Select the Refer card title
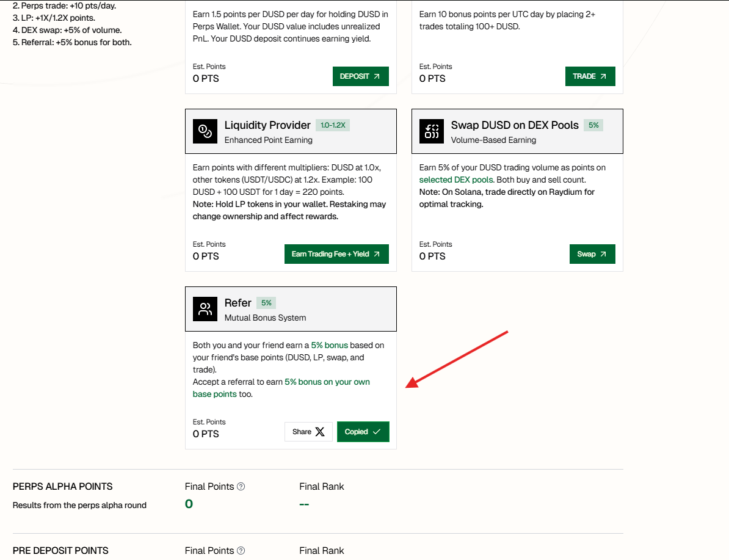This screenshot has height=560, width=729. 238,303
